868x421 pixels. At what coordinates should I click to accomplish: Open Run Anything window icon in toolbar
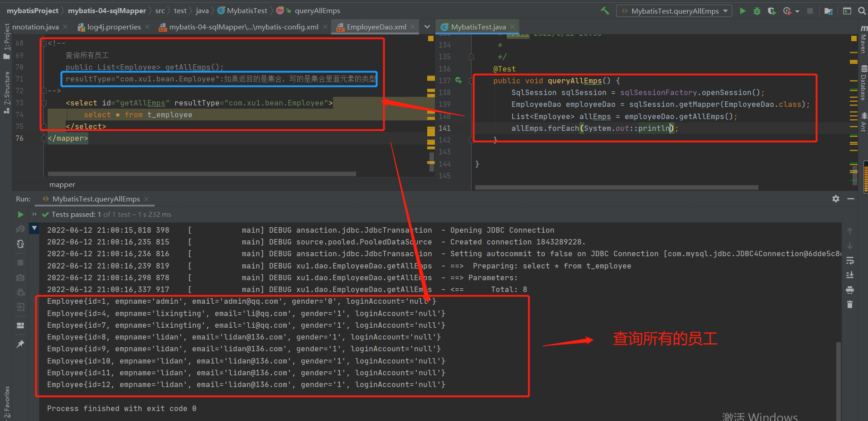pos(847,11)
